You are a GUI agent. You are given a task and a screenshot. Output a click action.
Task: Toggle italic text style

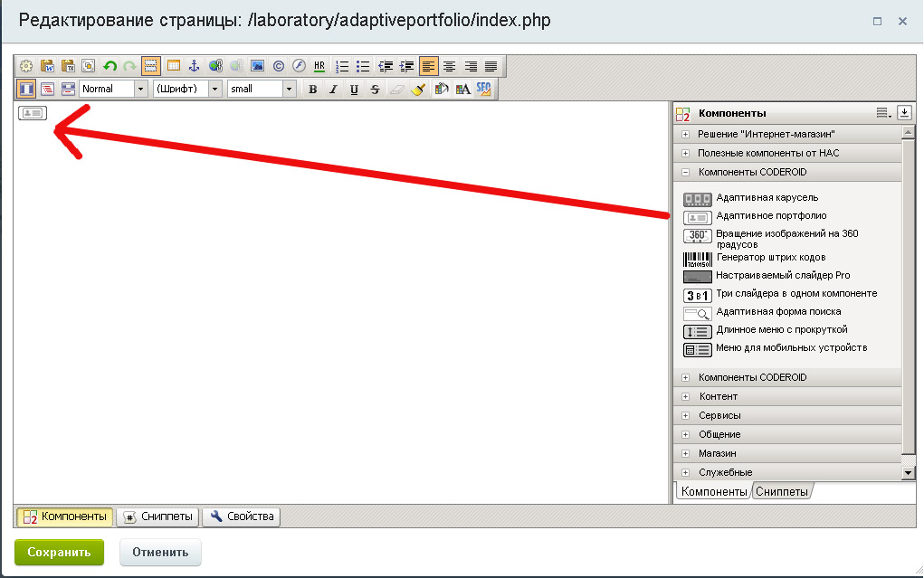333,89
